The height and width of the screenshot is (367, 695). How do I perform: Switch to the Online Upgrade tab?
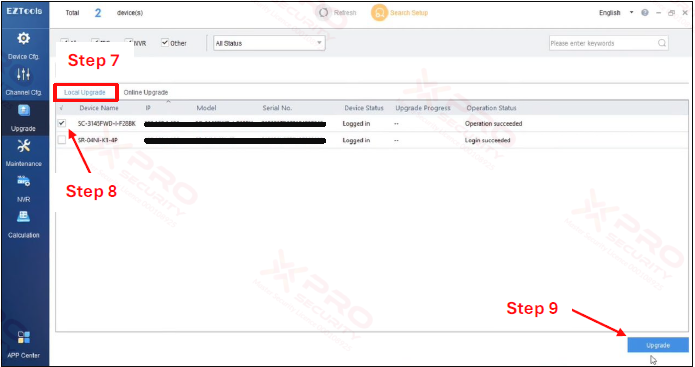point(146,93)
